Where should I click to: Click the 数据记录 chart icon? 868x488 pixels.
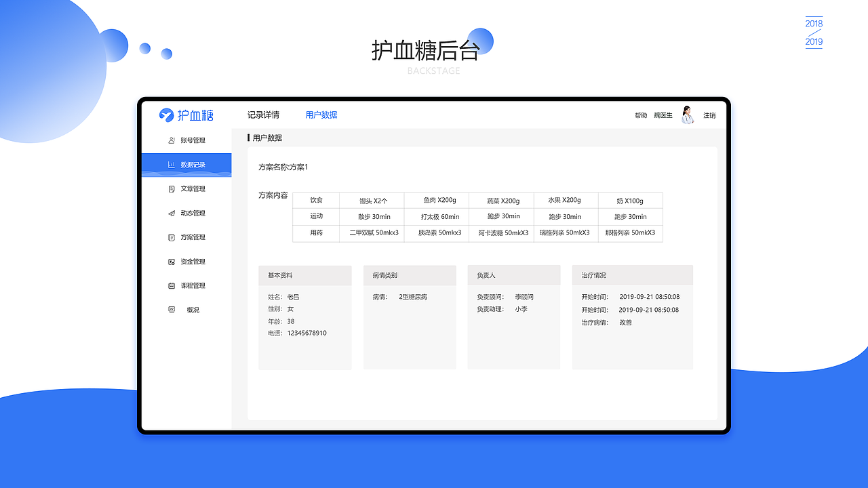pyautogui.click(x=172, y=164)
